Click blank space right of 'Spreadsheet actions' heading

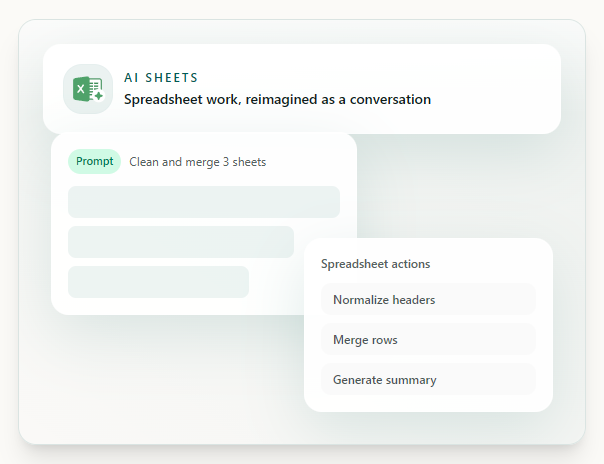click(x=490, y=264)
